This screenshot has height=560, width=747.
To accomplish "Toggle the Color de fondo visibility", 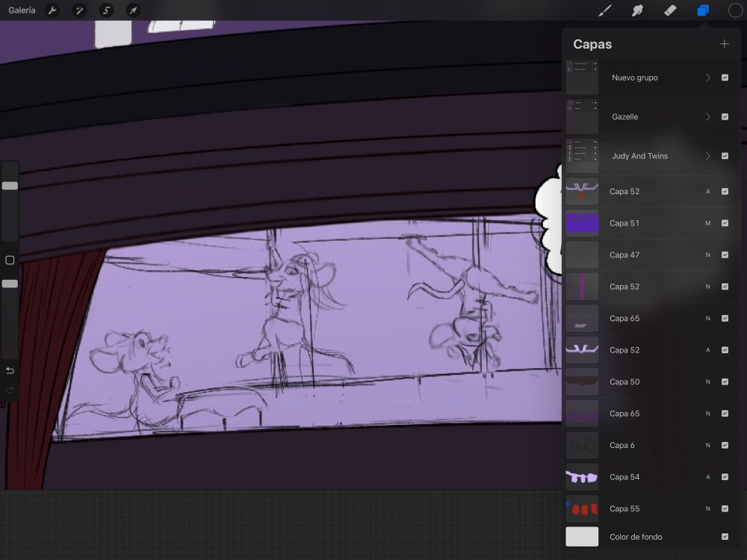I will click(725, 537).
